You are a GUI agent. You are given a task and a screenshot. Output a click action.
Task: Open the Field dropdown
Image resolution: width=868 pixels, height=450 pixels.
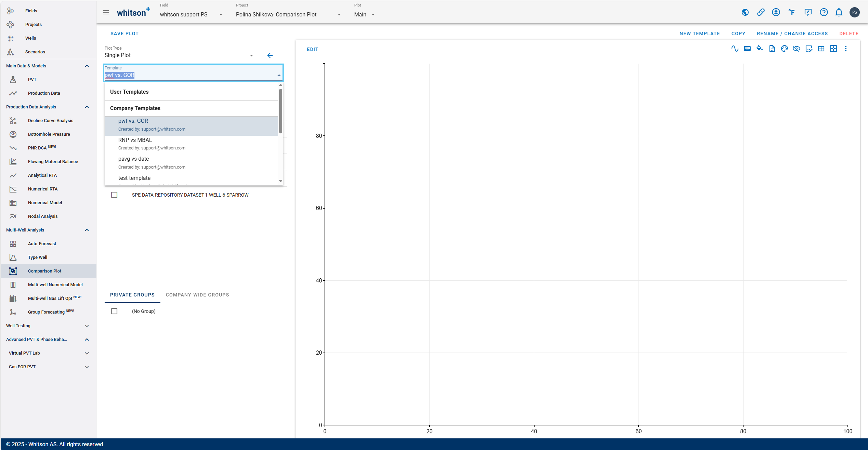pyautogui.click(x=191, y=14)
